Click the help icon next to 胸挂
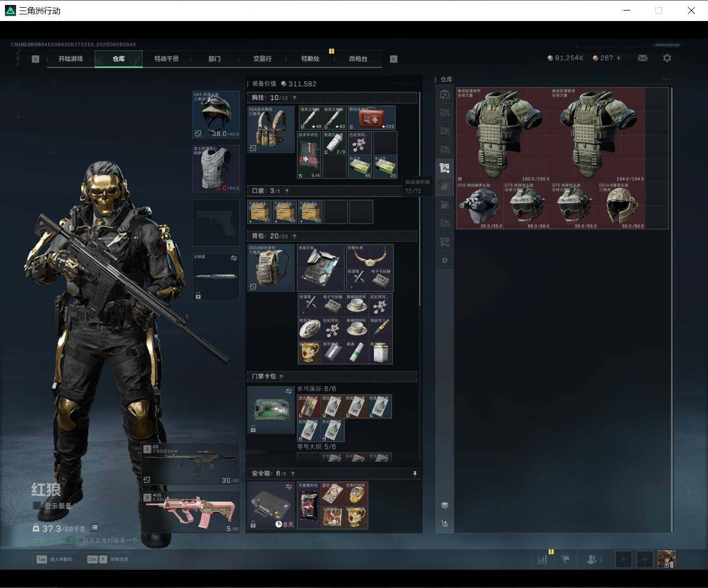Viewport: 708px width, 588px height. (294, 98)
